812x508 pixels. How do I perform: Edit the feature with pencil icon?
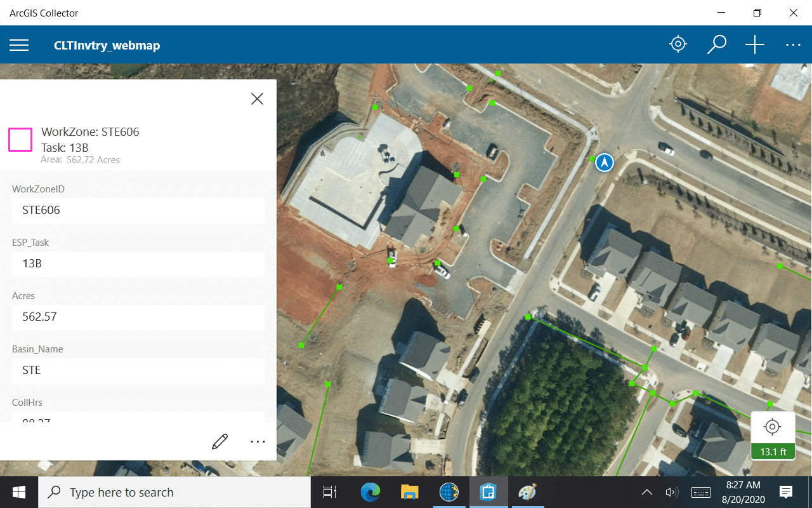coord(219,442)
